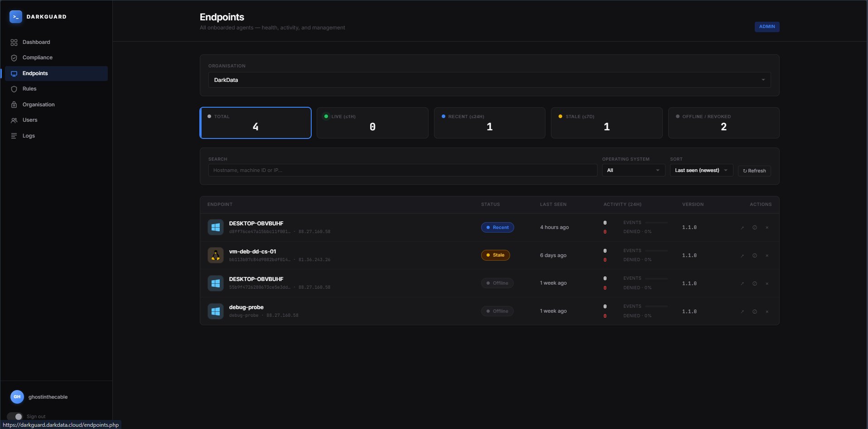Click the Endpoint column header
The height and width of the screenshot is (429, 868).
[220, 205]
